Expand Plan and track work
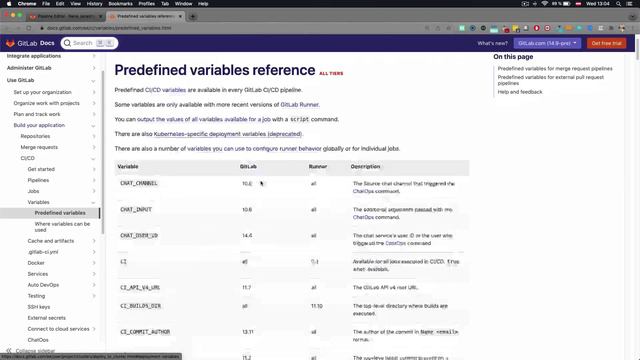The width and height of the screenshot is (640, 360). point(93,114)
